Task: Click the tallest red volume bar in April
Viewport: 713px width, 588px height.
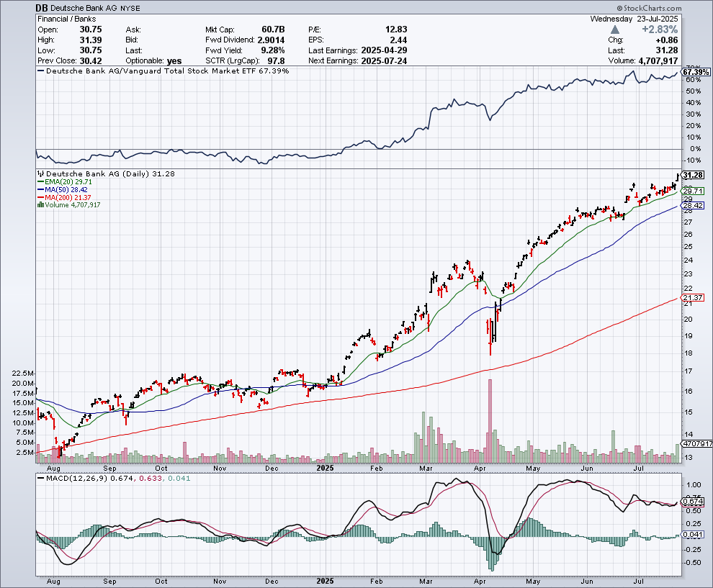Action: tap(490, 421)
